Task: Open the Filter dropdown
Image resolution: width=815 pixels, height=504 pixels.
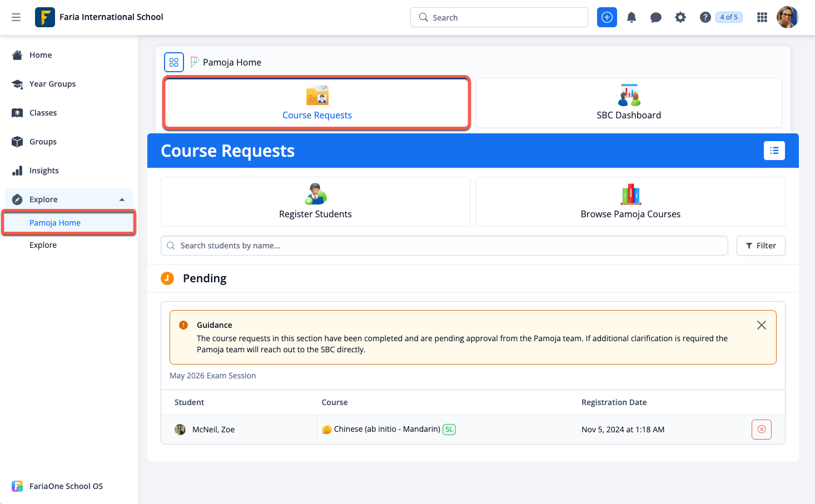Action: click(x=760, y=246)
